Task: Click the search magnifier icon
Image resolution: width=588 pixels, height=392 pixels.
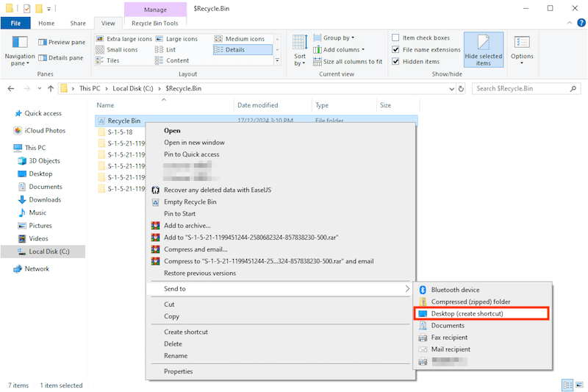Action: pos(573,89)
